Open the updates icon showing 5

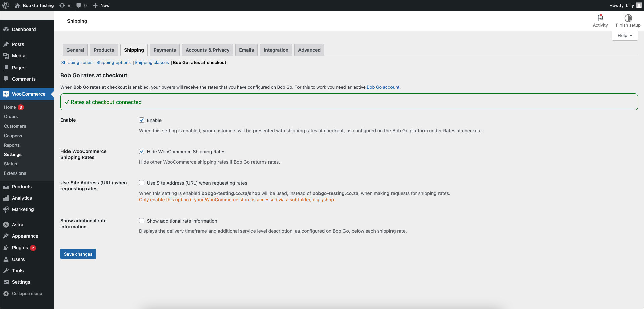pyautogui.click(x=62, y=5)
